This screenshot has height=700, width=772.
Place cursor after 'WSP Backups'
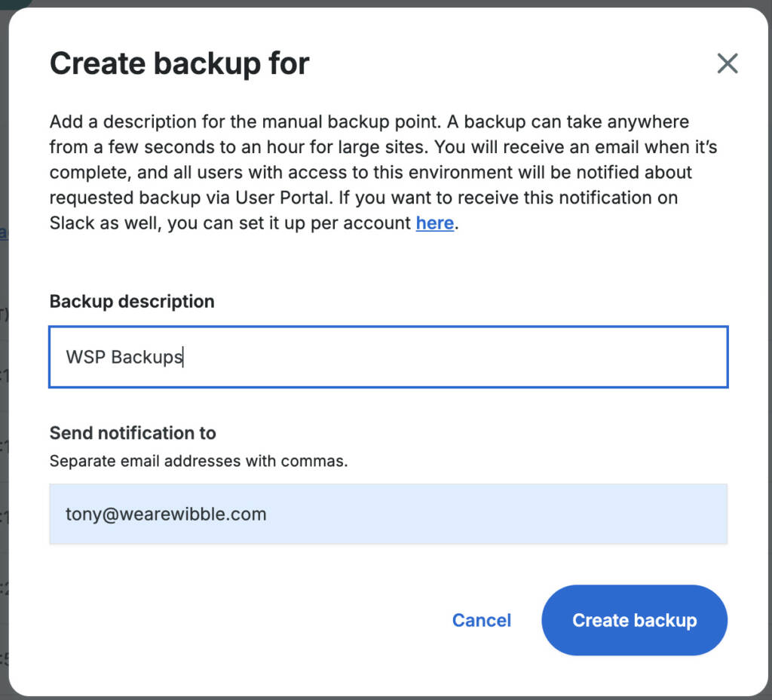tap(183, 356)
